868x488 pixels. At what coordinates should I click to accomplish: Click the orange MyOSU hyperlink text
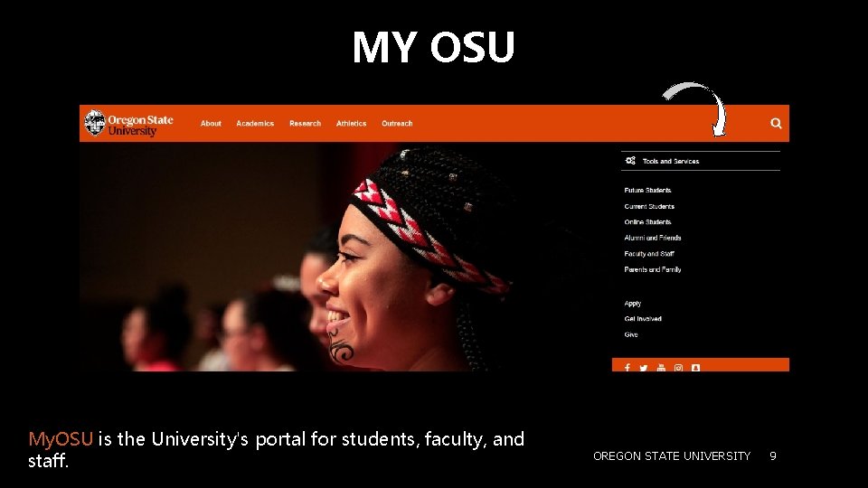coord(61,439)
